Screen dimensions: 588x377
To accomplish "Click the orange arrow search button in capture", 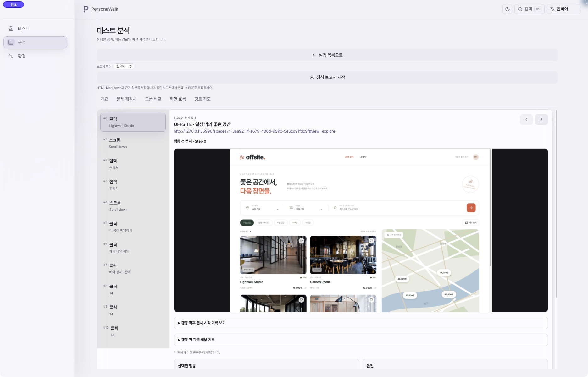I will 471,208.
